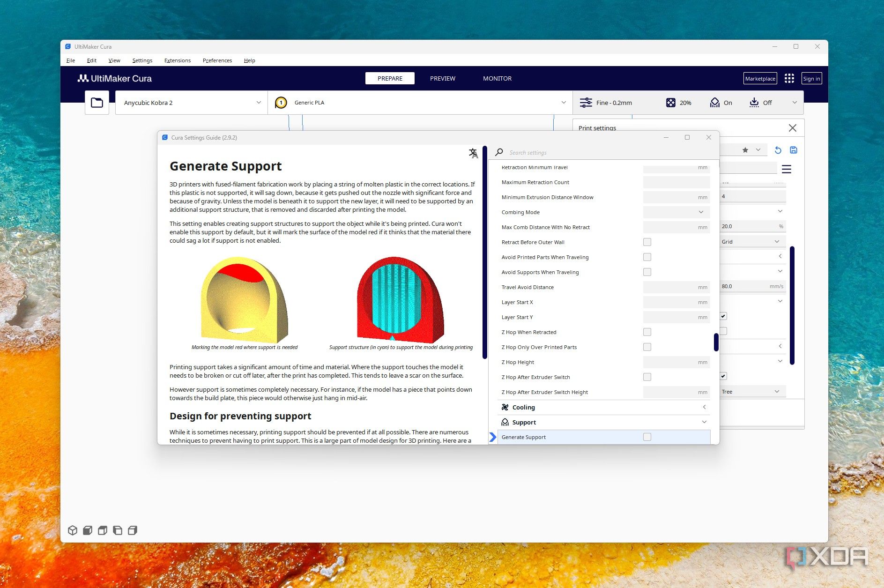
Task: Select the top view cube icon
Action: click(103, 530)
